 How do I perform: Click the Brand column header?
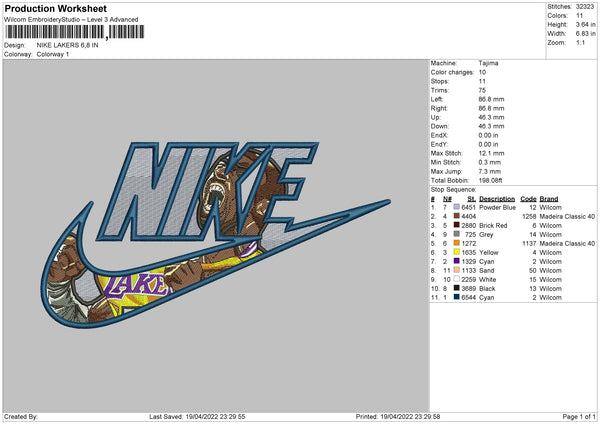[549, 199]
